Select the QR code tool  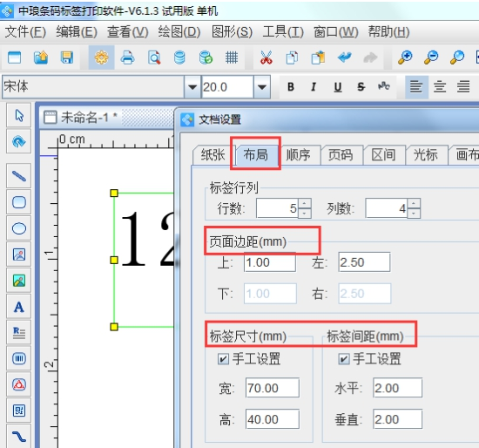click(19, 411)
